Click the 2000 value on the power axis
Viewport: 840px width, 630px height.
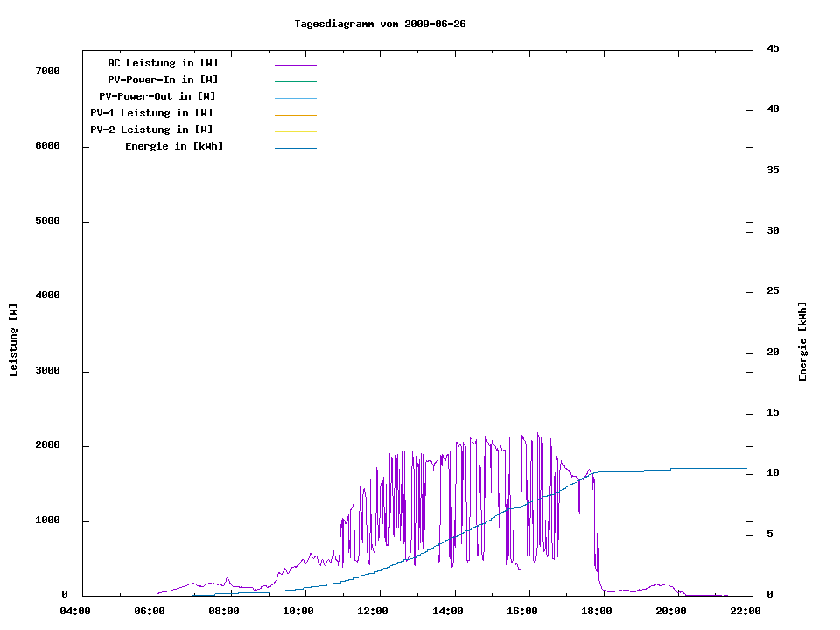pyautogui.click(x=46, y=445)
